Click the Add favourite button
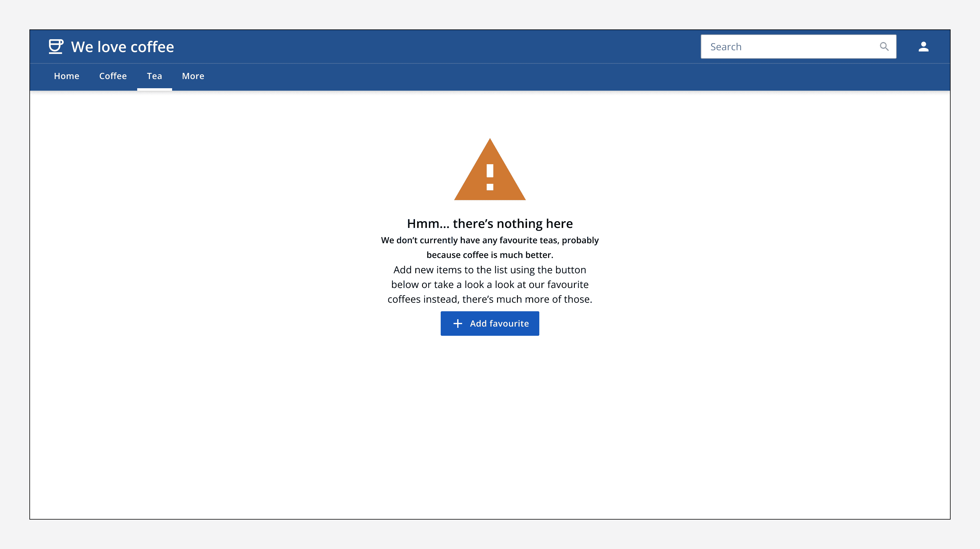 click(490, 323)
